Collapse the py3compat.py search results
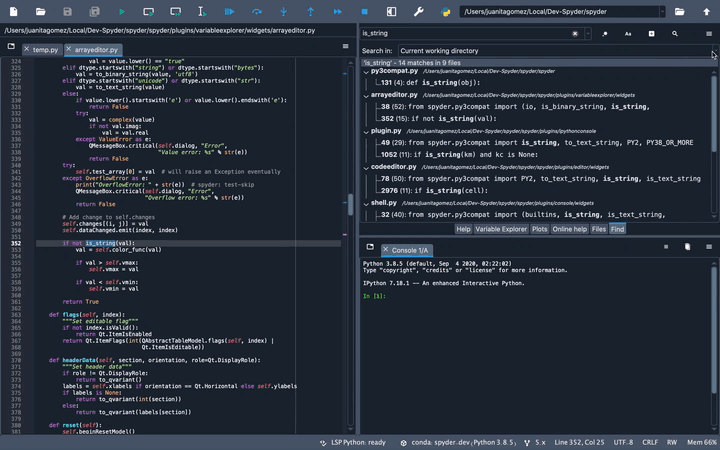This screenshot has width=720, height=450. 366,72
